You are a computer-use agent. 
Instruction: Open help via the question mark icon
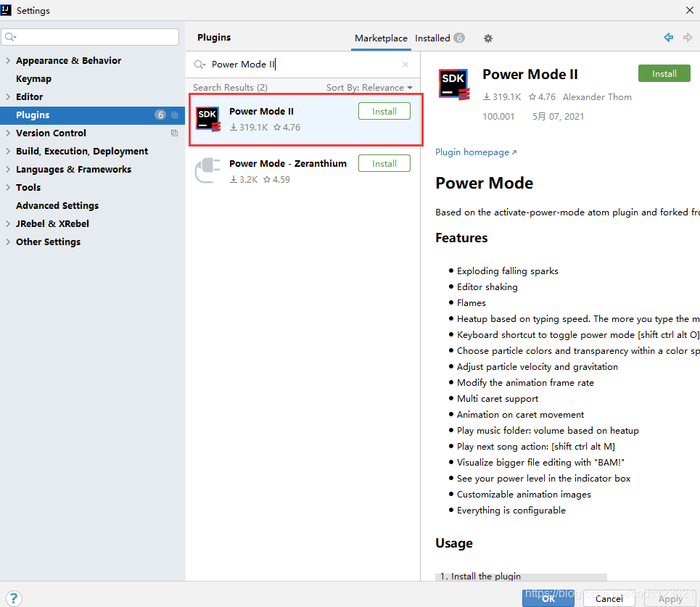[x=14, y=598]
